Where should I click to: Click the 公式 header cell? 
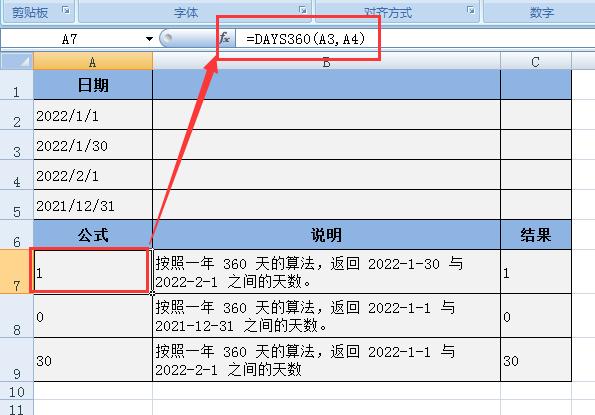pyautogui.click(x=93, y=235)
